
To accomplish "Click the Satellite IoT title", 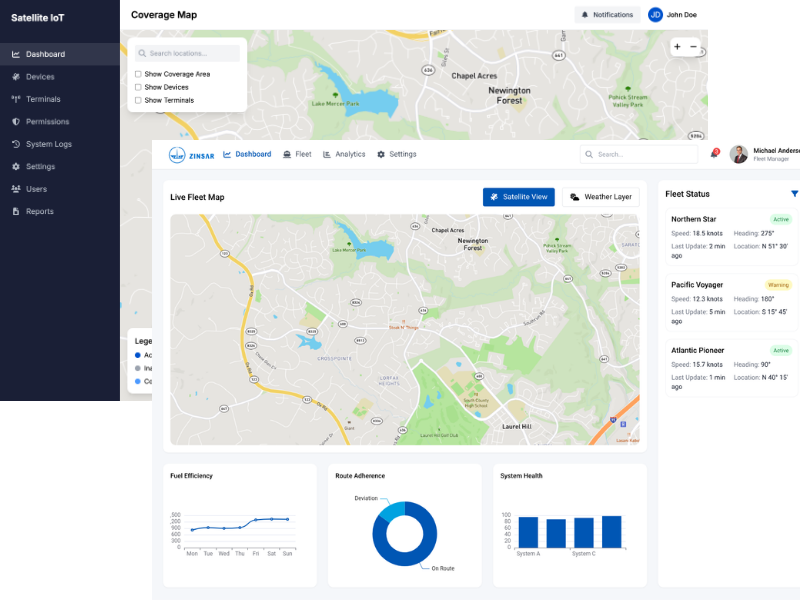I will tap(38, 18).
